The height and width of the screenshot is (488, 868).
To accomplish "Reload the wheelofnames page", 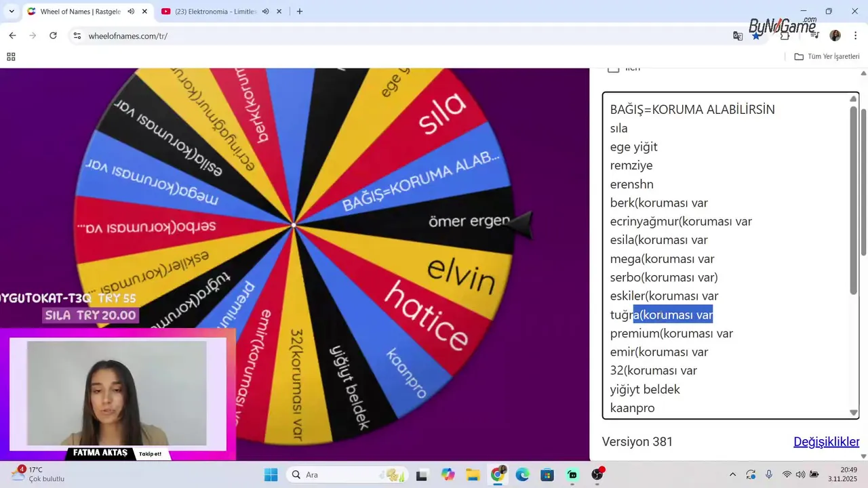I will point(53,35).
